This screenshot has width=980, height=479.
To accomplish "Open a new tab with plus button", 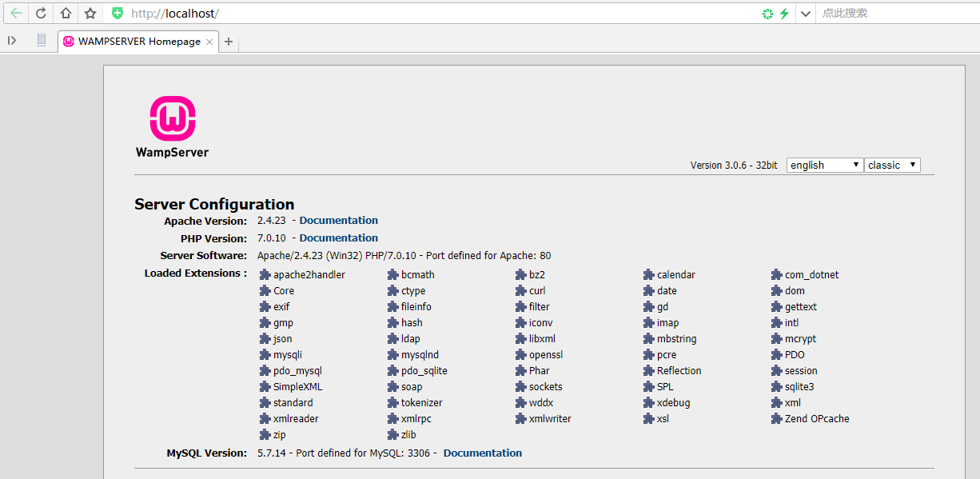I will 229,42.
